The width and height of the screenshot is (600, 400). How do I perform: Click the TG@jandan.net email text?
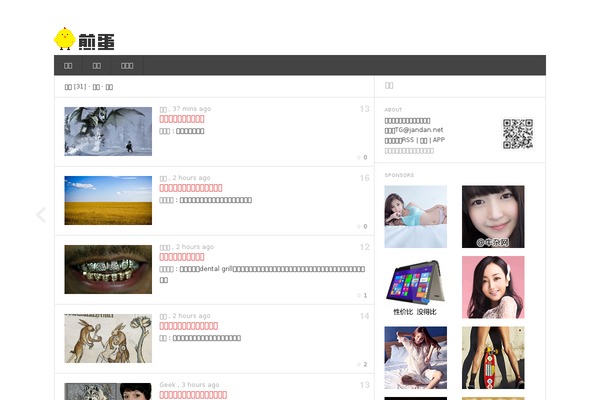click(x=419, y=130)
